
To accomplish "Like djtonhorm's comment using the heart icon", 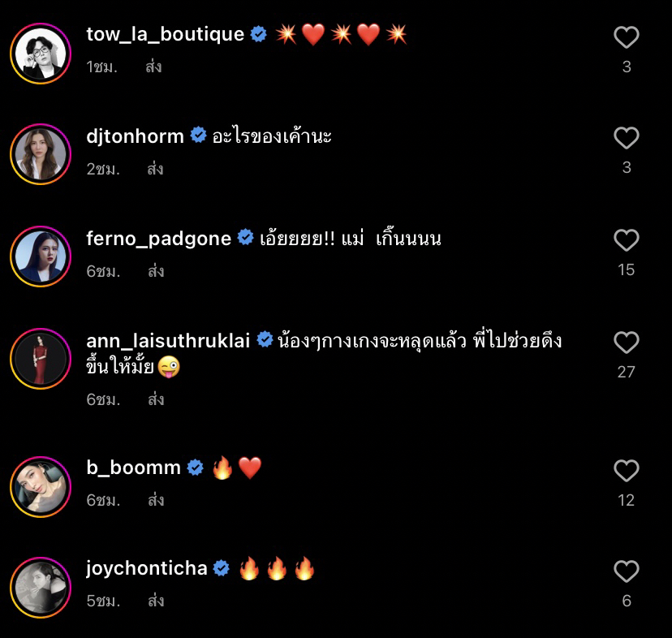I will tap(626, 138).
